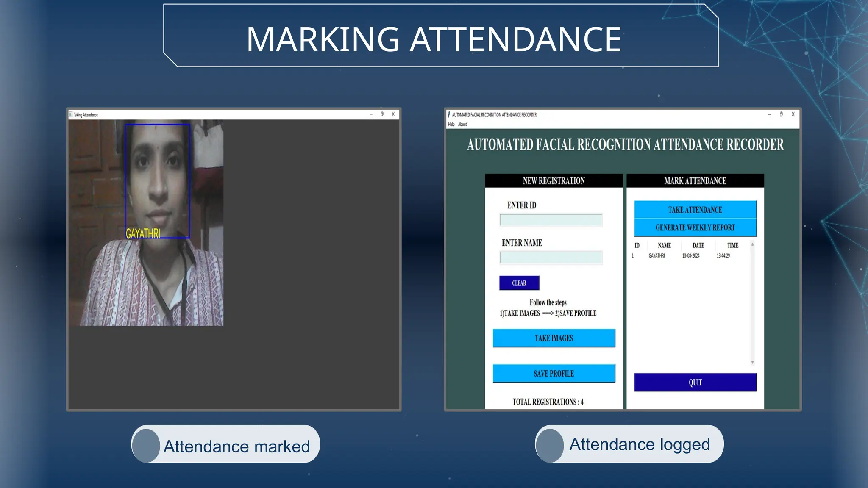This screenshot has height=488, width=868.
Task: Click the TAKE IMAGES button
Action: coord(554,338)
